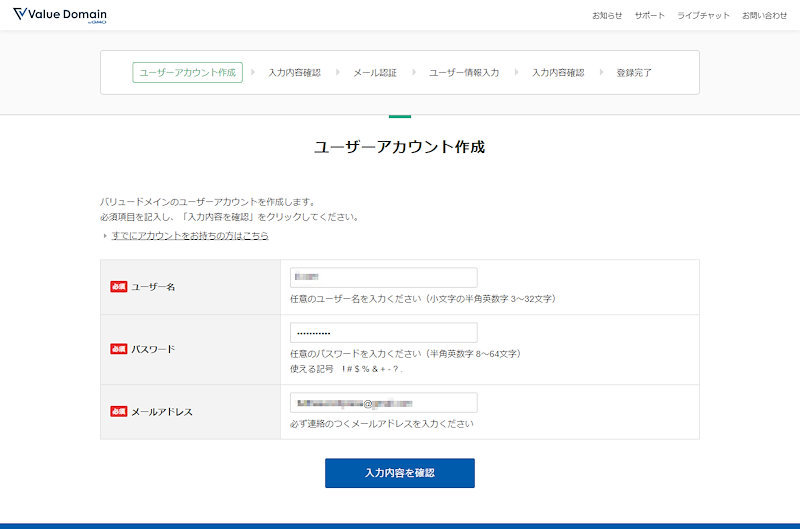
Task: Select the highlighted ユーザーアカウント作成 step
Action: [187, 73]
